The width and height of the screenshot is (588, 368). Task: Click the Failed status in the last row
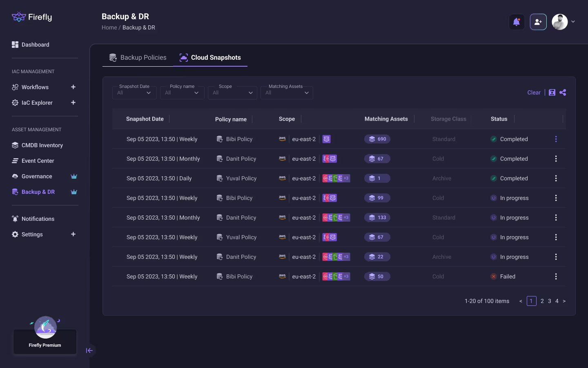click(503, 276)
